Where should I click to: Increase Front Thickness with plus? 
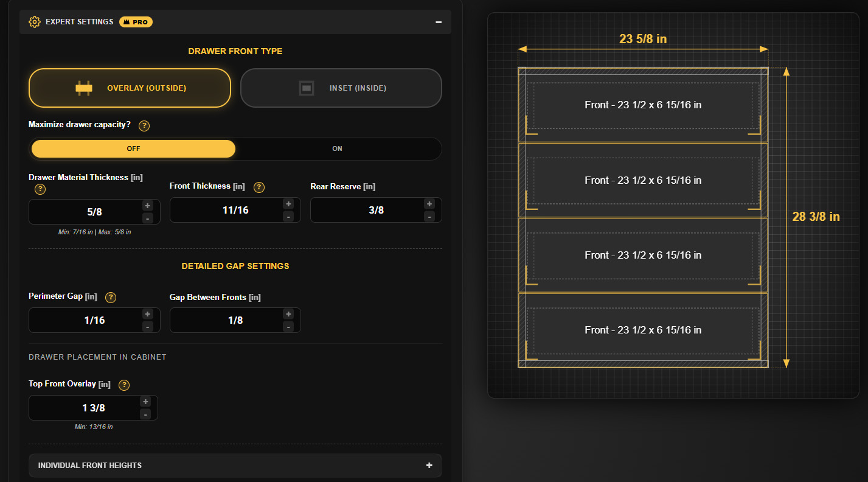pos(288,204)
